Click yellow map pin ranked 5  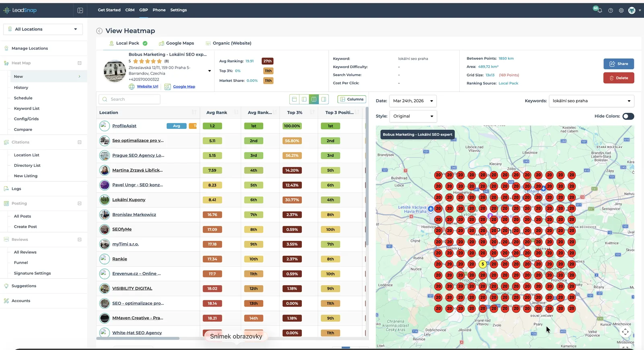[483, 264]
